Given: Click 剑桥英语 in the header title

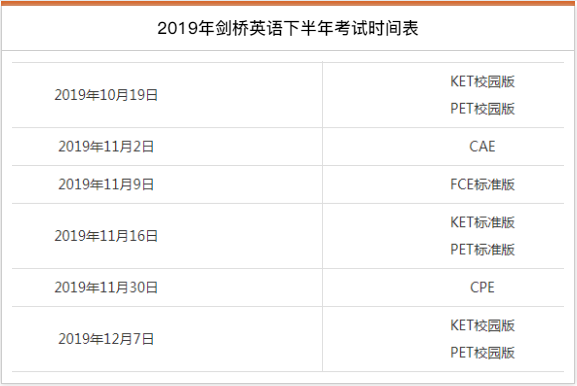Looking at the screenshot, I should pos(248,28).
